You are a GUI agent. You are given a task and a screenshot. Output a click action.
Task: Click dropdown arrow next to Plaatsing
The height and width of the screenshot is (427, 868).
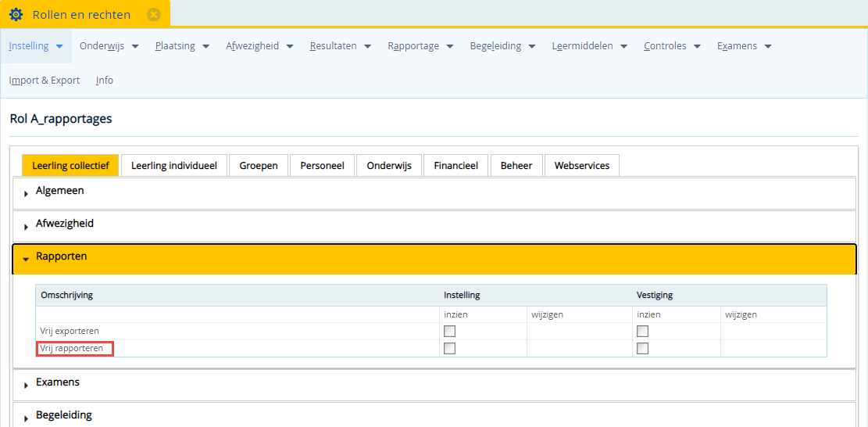[x=206, y=46]
